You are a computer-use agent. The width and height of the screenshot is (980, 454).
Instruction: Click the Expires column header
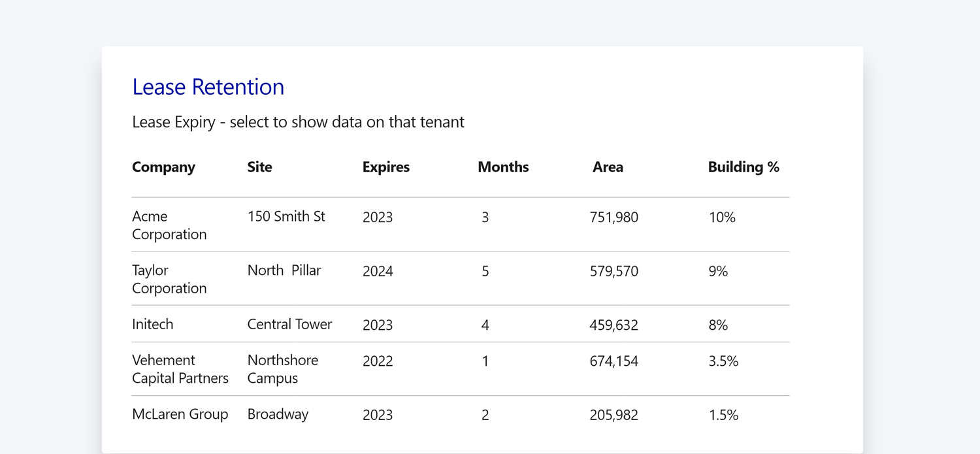[x=385, y=167]
